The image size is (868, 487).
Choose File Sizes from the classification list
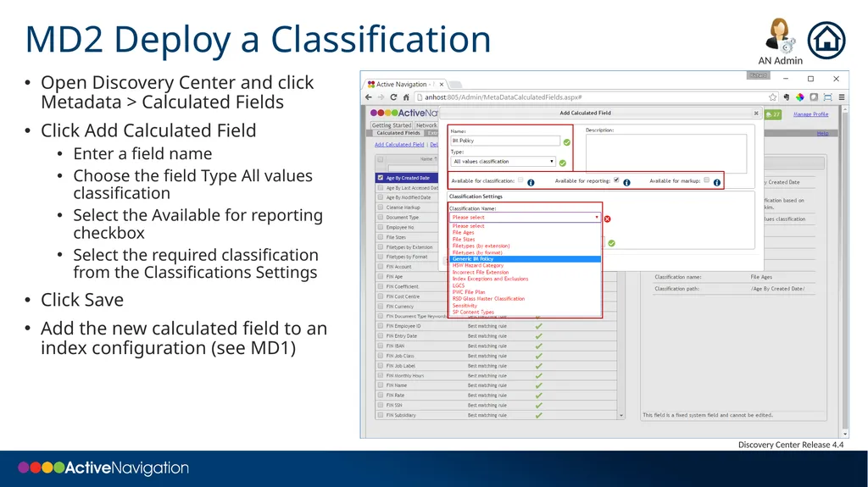click(464, 239)
